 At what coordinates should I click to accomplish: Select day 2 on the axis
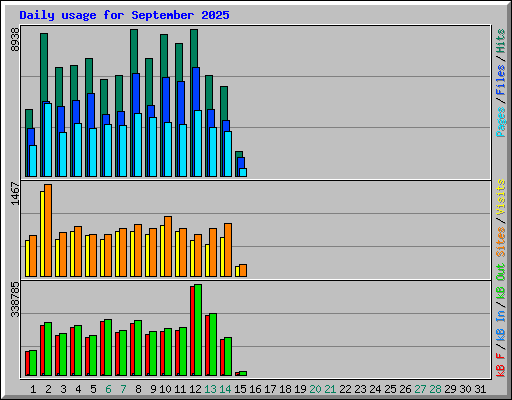tap(48, 389)
